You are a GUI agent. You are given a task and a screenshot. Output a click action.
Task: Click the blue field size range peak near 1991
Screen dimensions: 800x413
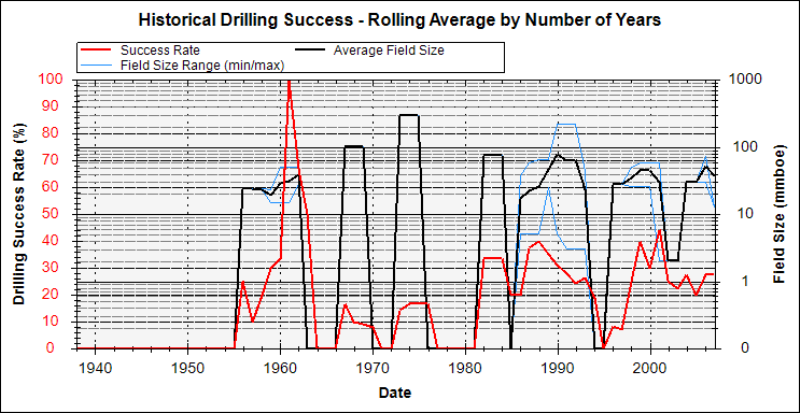pyautogui.click(x=566, y=123)
